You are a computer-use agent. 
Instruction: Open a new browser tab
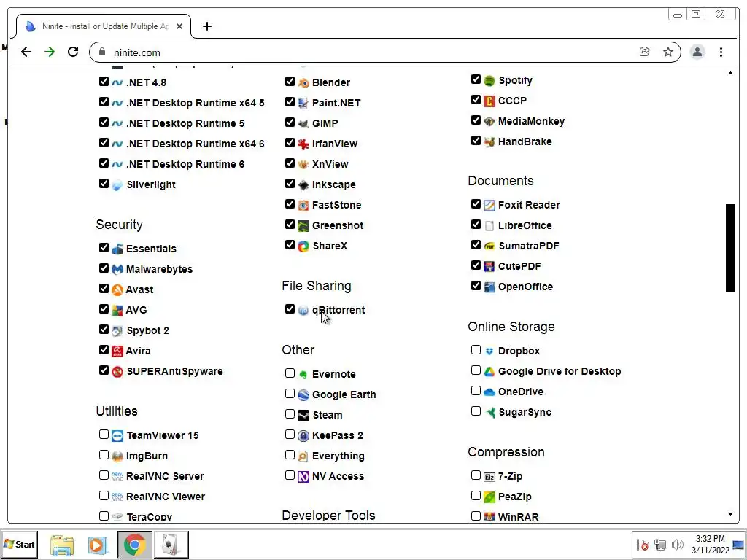(x=206, y=26)
